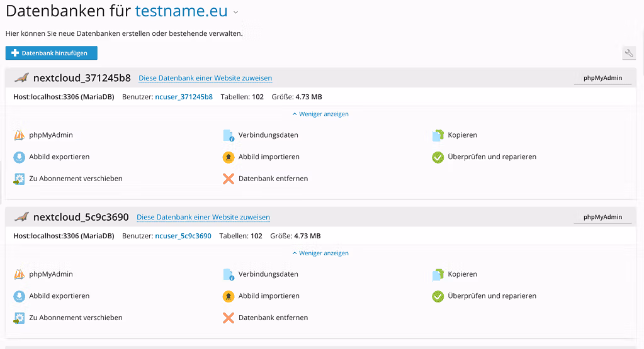Click the Abbild exportieren icon under nextcloud_371245b8
644x349 pixels.
20,157
